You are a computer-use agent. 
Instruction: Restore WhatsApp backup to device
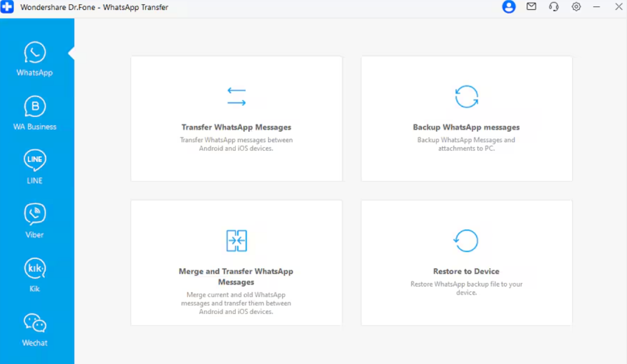pos(467,271)
